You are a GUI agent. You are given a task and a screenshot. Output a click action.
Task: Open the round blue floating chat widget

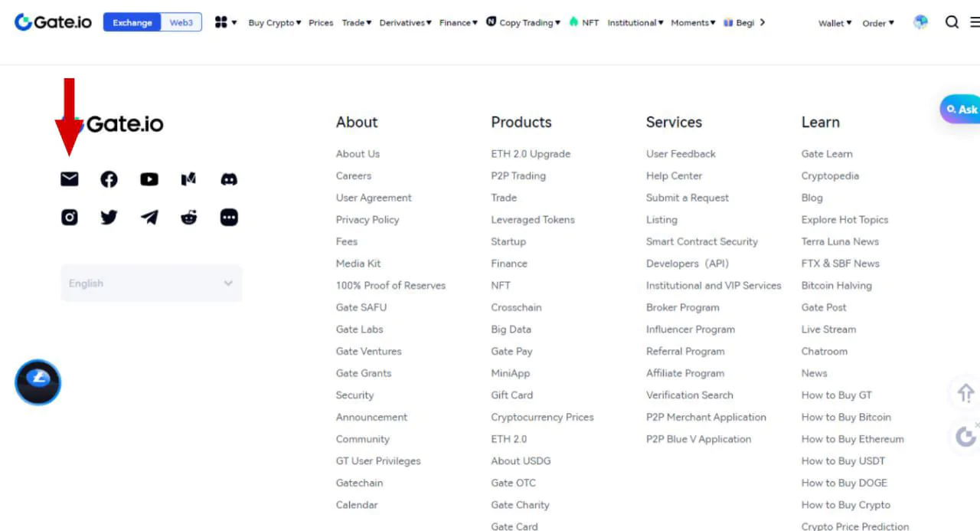click(38, 382)
